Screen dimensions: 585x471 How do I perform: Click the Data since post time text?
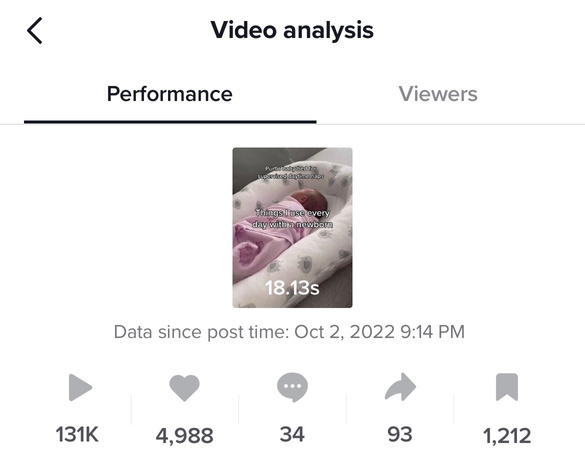point(201,332)
